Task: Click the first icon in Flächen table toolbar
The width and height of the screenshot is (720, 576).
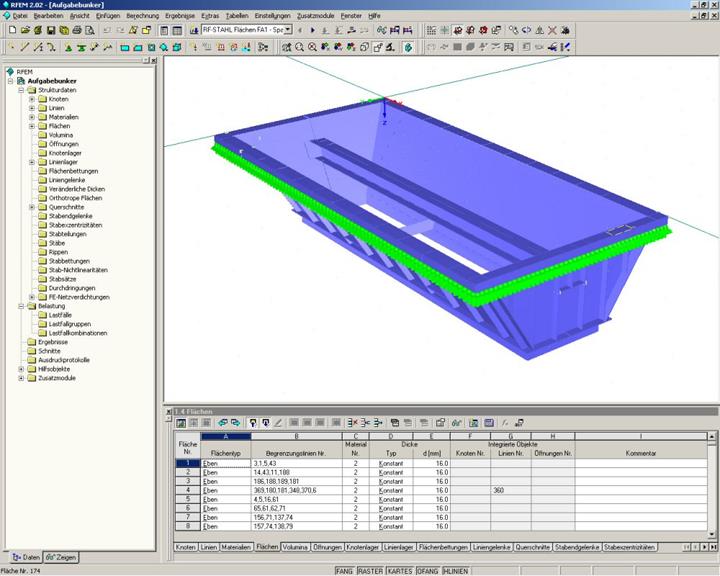Action: click(181, 423)
